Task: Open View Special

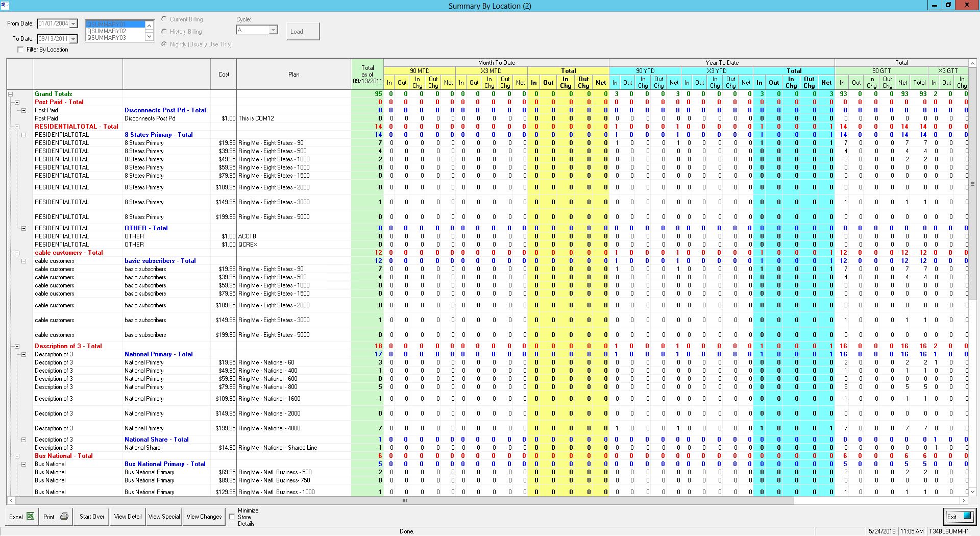Action: tap(164, 517)
